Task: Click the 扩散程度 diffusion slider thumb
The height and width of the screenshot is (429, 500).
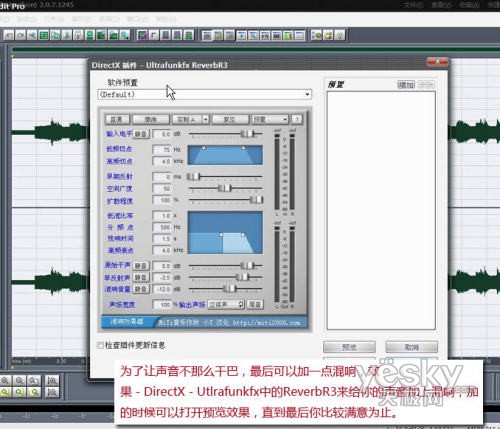Action: (x=256, y=199)
